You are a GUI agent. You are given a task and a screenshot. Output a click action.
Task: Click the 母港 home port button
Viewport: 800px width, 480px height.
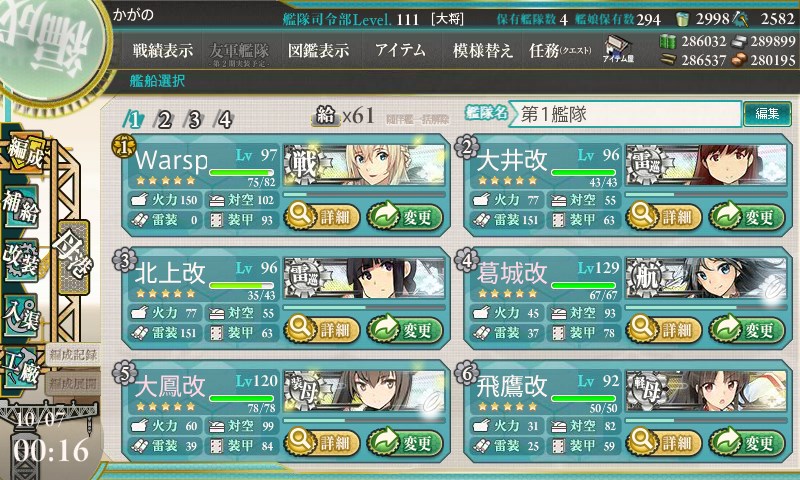point(73,257)
